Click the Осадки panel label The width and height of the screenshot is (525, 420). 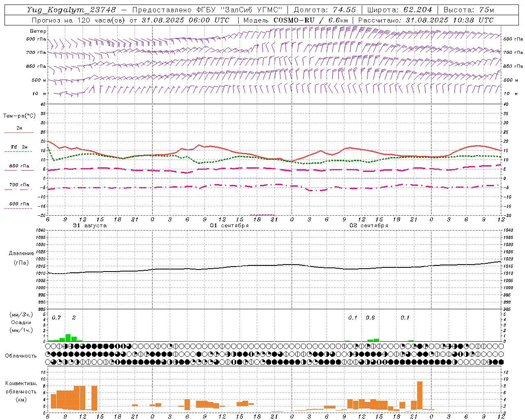(x=21, y=322)
